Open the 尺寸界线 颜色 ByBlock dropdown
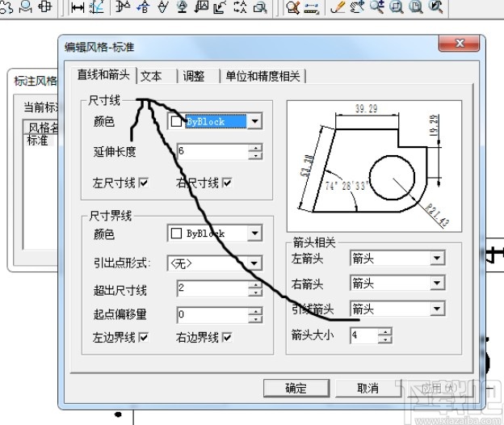The height and width of the screenshot is (425, 504). tap(254, 233)
